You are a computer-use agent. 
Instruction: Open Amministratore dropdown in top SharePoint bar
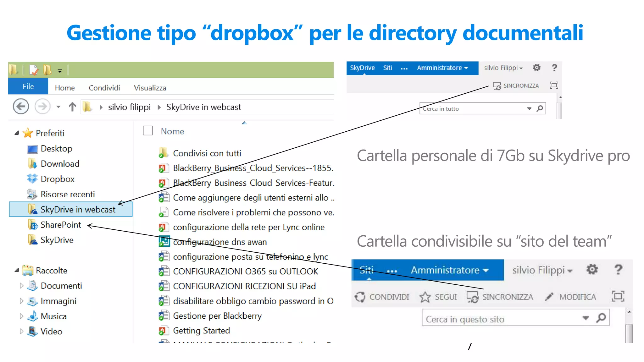coord(442,68)
